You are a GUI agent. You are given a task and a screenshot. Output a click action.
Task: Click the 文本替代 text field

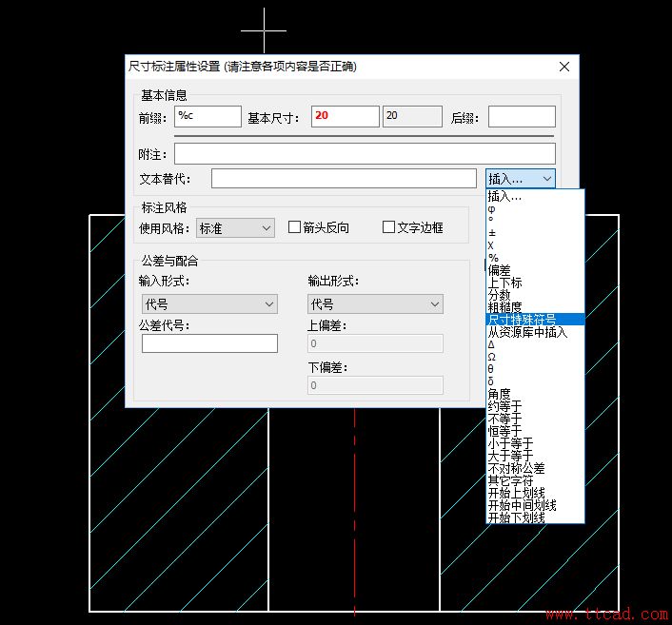tap(344, 178)
